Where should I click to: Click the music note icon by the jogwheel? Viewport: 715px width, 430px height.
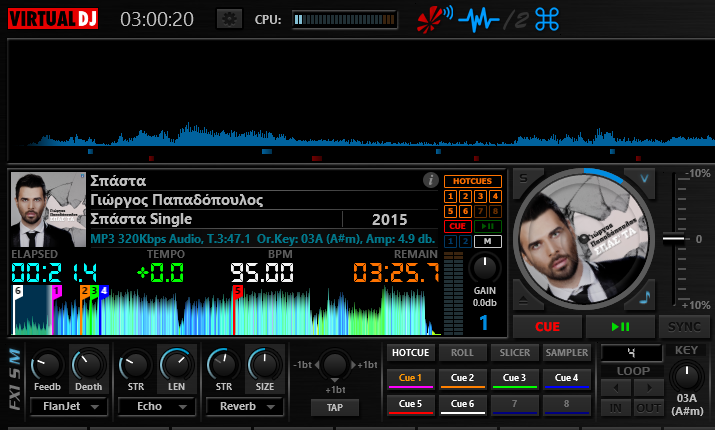pyautogui.click(x=644, y=298)
